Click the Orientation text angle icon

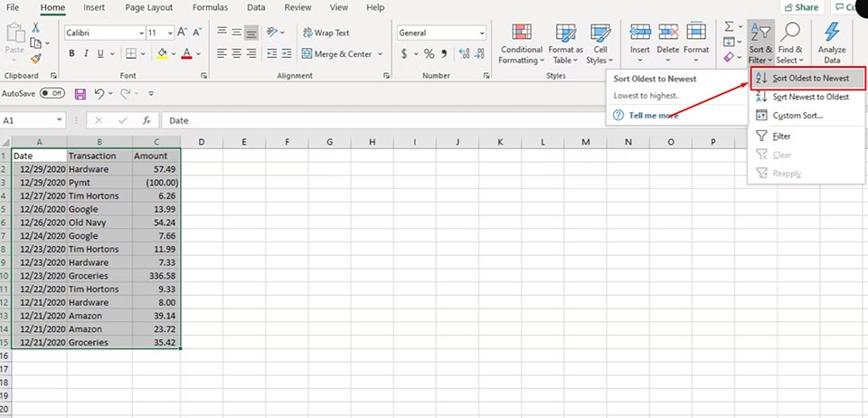point(272,32)
